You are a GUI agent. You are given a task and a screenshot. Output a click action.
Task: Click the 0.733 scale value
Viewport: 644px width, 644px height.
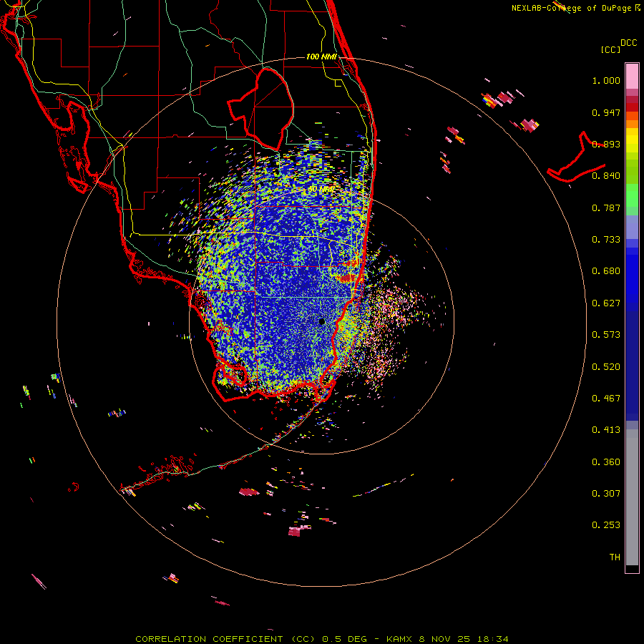(606, 240)
